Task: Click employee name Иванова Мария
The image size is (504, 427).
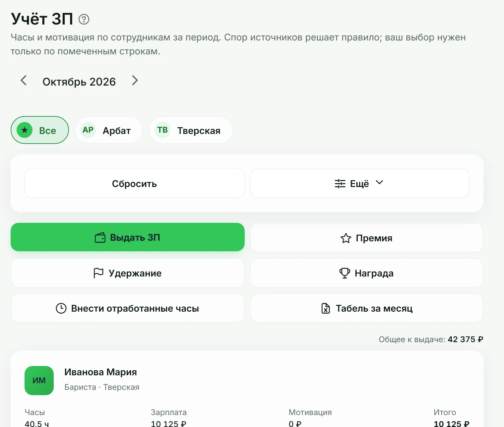Action: [x=100, y=372]
